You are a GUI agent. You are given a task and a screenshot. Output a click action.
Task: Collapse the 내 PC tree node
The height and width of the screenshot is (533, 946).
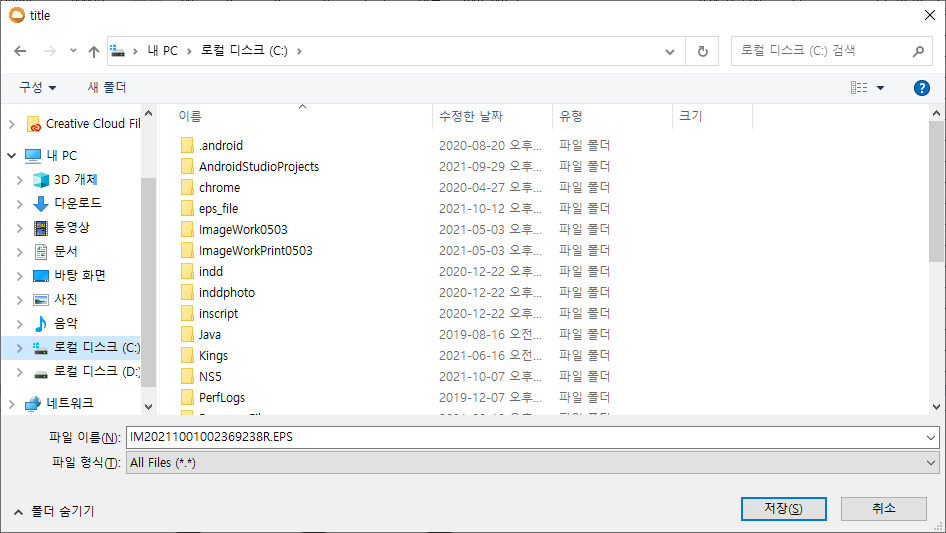pyautogui.click(x=11, y=156)
